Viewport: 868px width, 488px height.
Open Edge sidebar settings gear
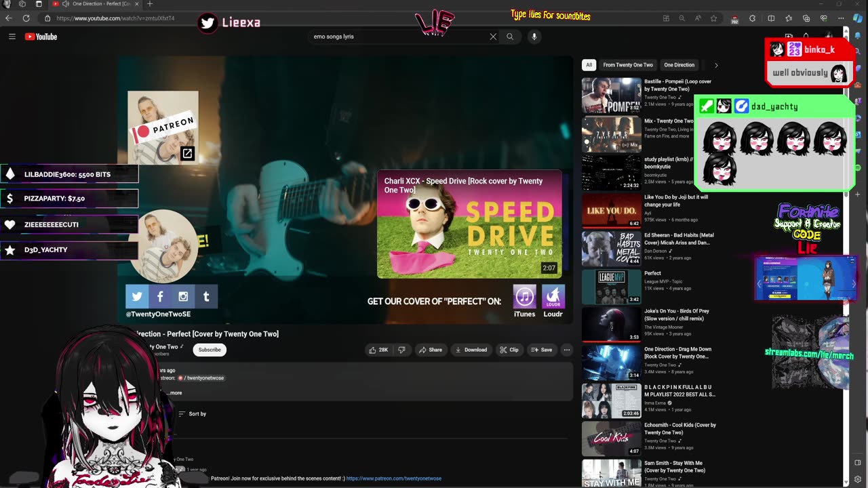coord(858,480)
